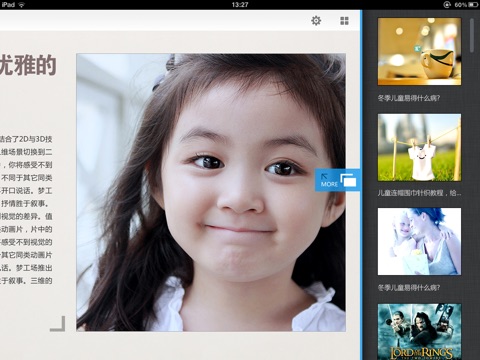Open the settings gear icon

316,21
